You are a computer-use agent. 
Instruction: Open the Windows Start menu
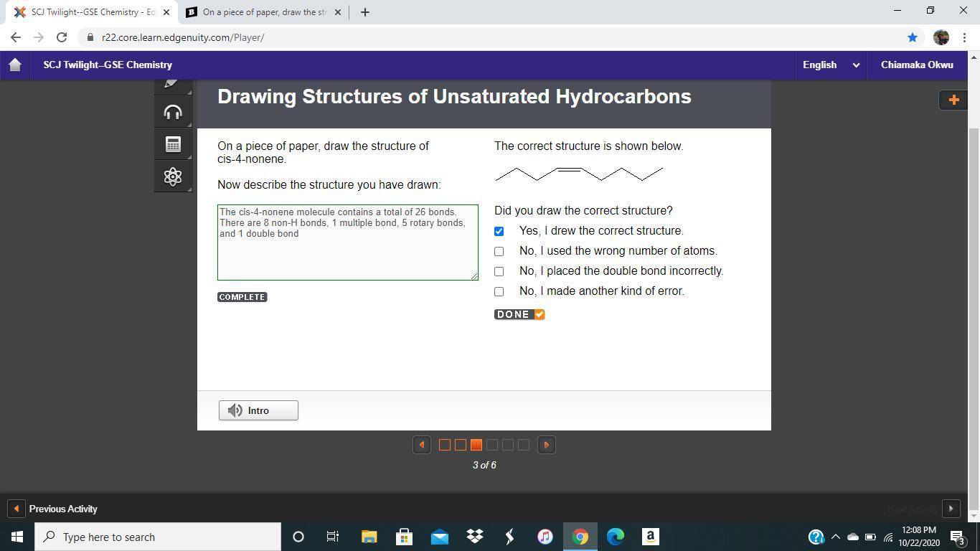17,537
